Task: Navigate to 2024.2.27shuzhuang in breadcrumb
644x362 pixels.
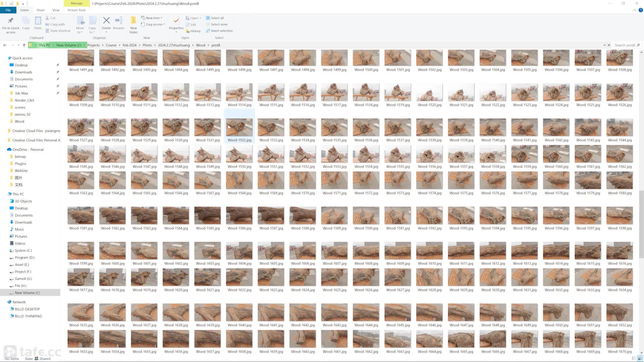Action: (x=174, y=45)
